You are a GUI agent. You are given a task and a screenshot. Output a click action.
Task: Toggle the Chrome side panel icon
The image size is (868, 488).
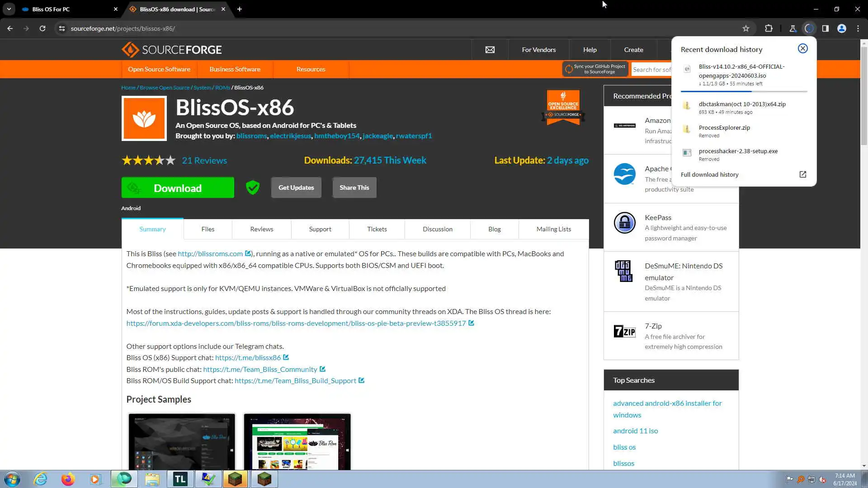[825, 28]
